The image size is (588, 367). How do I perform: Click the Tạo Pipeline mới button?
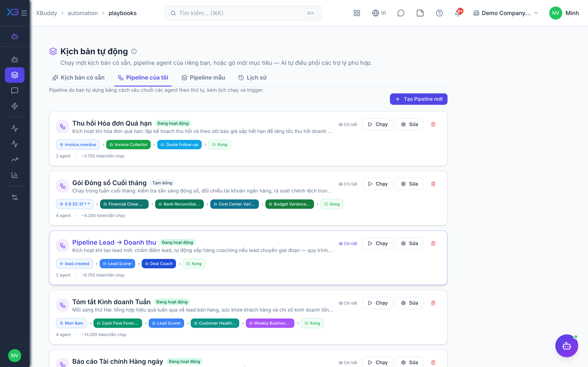[418, 99]
